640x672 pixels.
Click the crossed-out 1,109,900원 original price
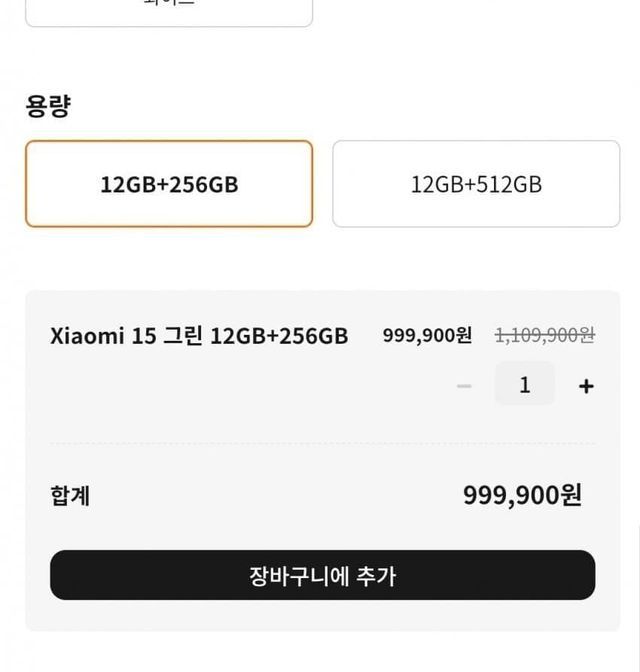coord(545,336)
